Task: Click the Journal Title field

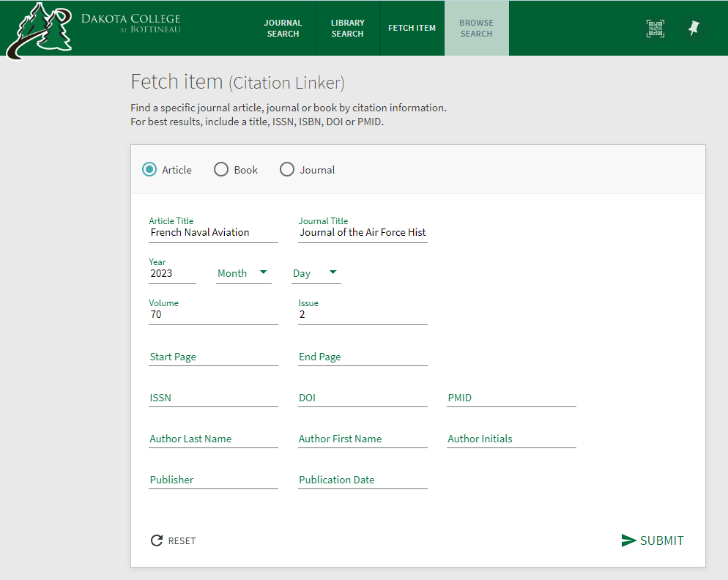Action: point(363,232)
